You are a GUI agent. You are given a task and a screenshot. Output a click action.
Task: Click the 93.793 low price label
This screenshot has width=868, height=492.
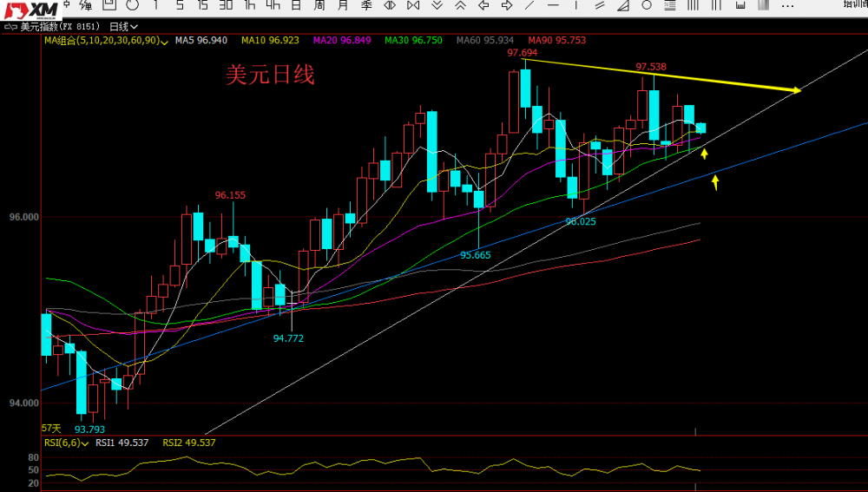pos(89,430)
